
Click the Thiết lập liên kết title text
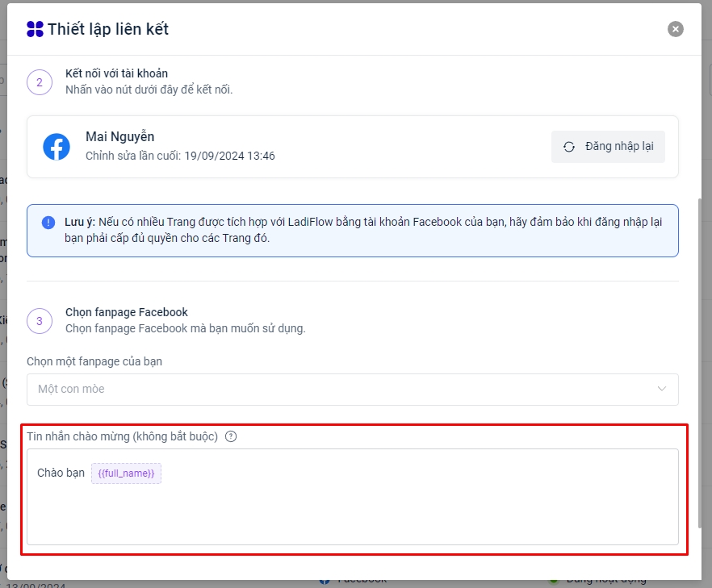(108, 29)
